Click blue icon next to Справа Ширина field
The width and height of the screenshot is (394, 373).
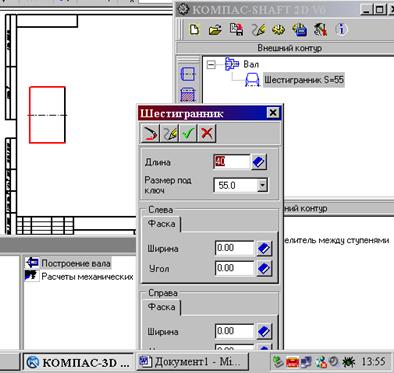pos(264,331)
